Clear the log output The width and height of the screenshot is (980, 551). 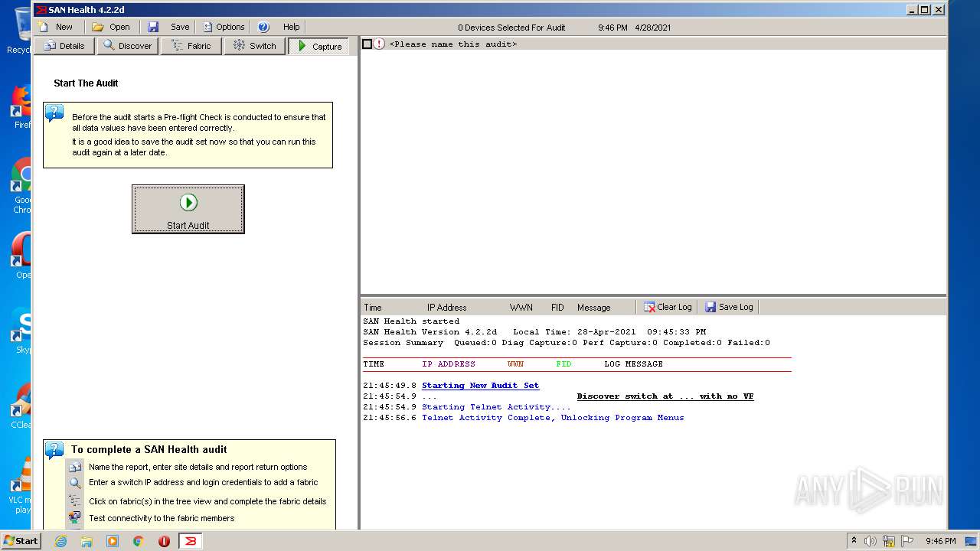pyautogui.click(x=668, y=307)
